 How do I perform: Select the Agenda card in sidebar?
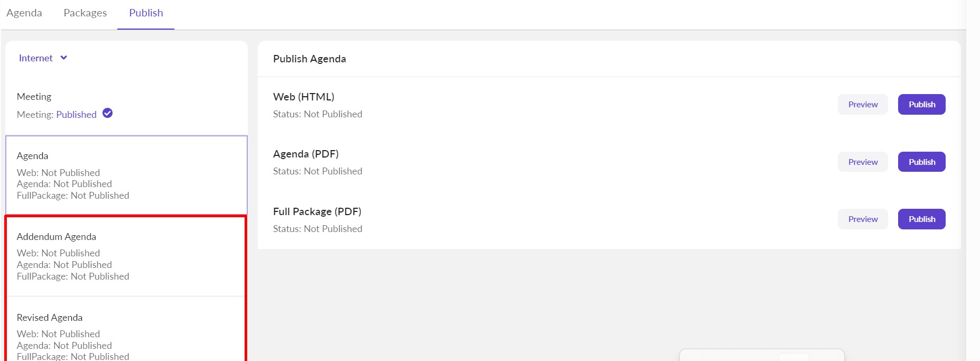pyautogui.click(x=126, y=175)
